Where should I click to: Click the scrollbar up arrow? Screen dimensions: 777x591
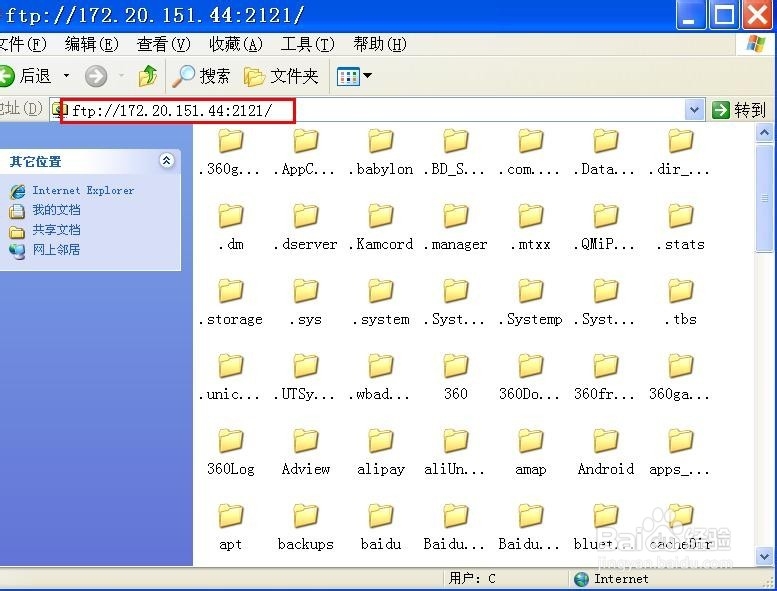[764, 133]
